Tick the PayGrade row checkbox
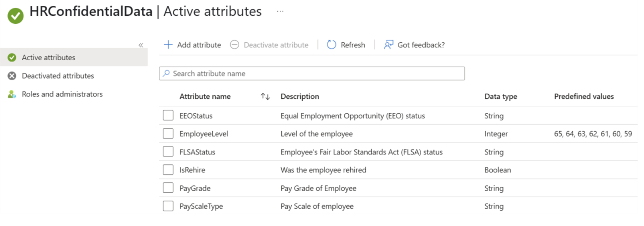The image size is (644, 226). coord(168,188)
